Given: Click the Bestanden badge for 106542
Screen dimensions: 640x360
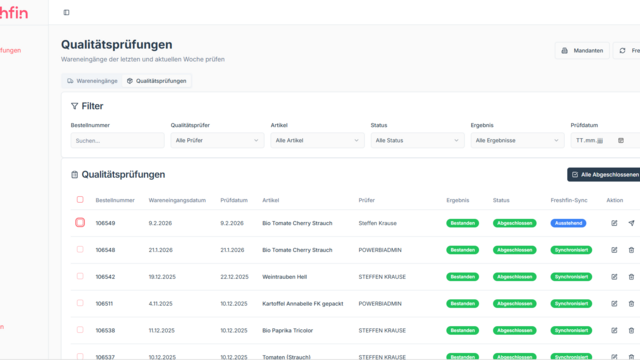Looking at the screenshot, I should pyautogui.click(x=462, y=277).
